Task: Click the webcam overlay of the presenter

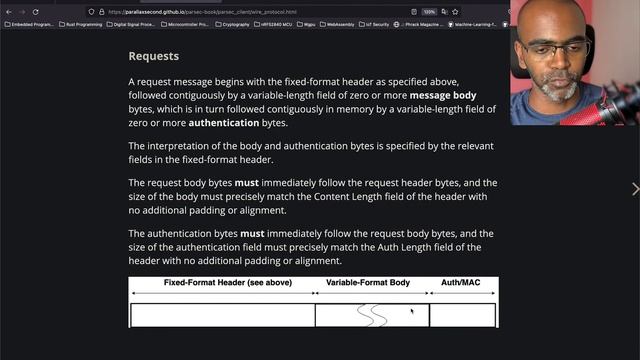Action: [x=575, y=62]
